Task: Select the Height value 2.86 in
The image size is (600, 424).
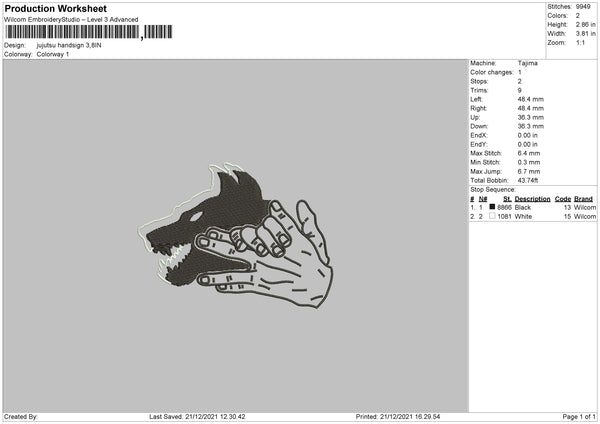Action: coord(585,24)
